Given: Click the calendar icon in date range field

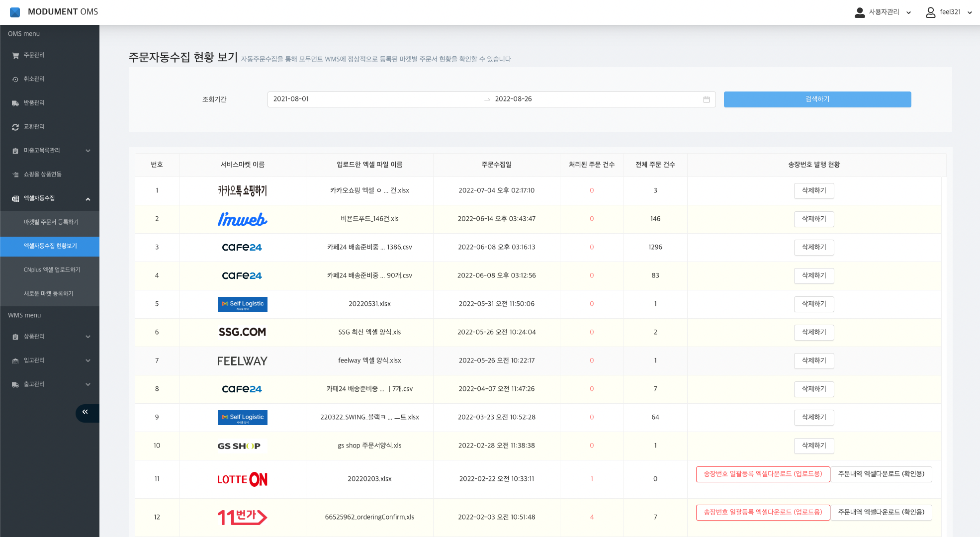Looking at the screenshot, I should [x=706, y=99].
